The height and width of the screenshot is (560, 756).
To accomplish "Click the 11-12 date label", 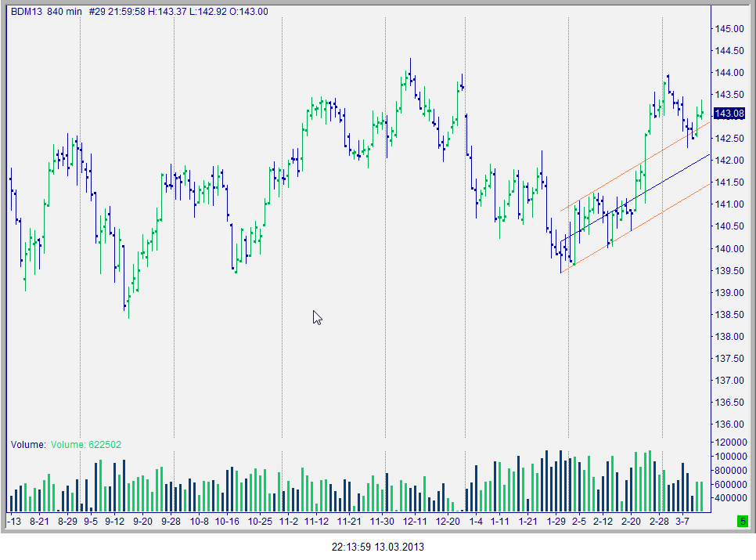I will [316, 522].
